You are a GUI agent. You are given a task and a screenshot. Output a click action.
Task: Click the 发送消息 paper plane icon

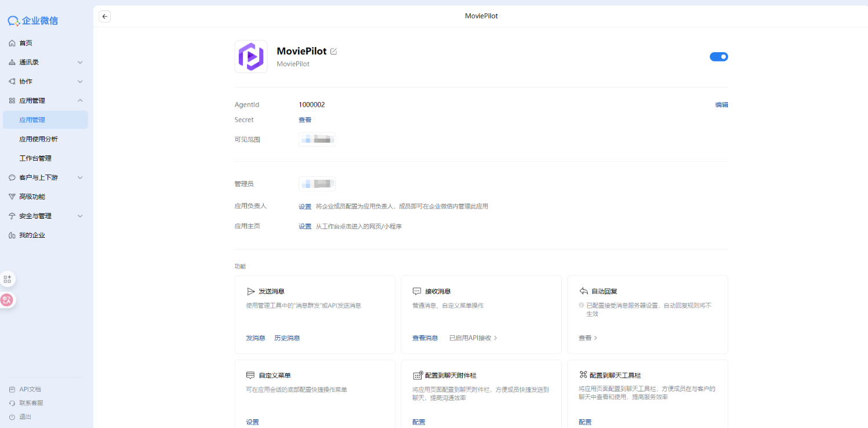pos(250,291)
